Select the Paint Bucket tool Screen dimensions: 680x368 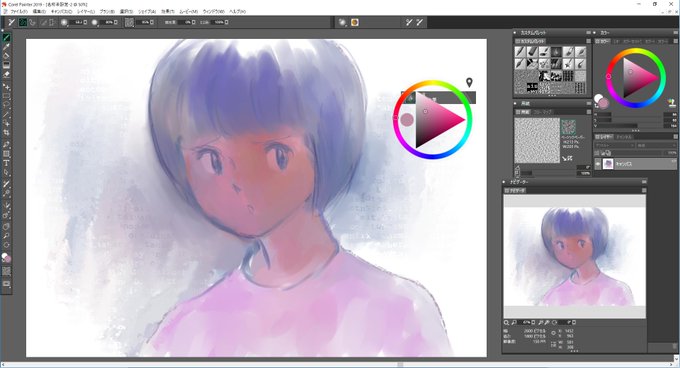[6, 56]
